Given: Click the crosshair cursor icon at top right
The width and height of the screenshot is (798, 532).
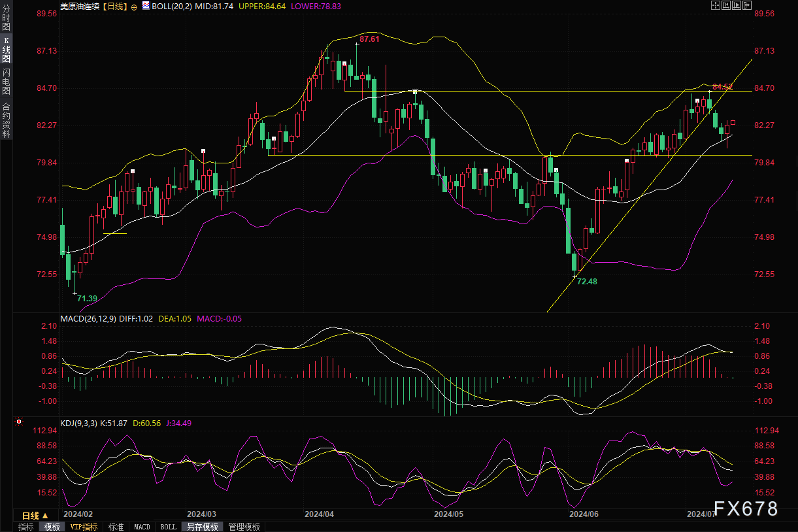Looking at the screenshot, I should (x=714, y=6).
